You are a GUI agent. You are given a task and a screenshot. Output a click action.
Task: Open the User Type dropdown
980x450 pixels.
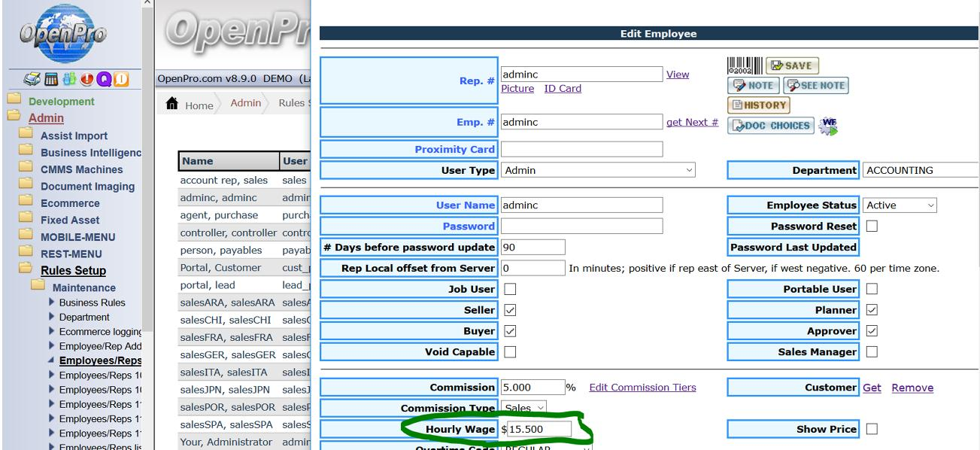click(x=598, y=170)
